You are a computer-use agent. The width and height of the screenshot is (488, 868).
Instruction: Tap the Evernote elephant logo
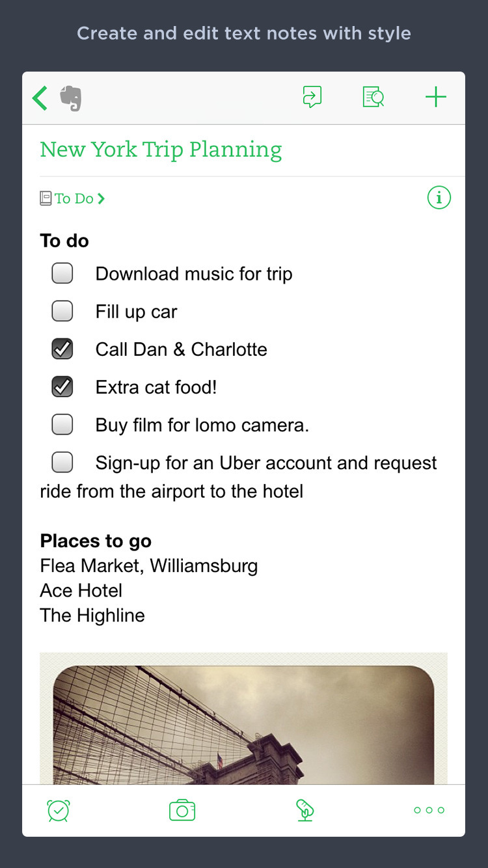[70, 98]
